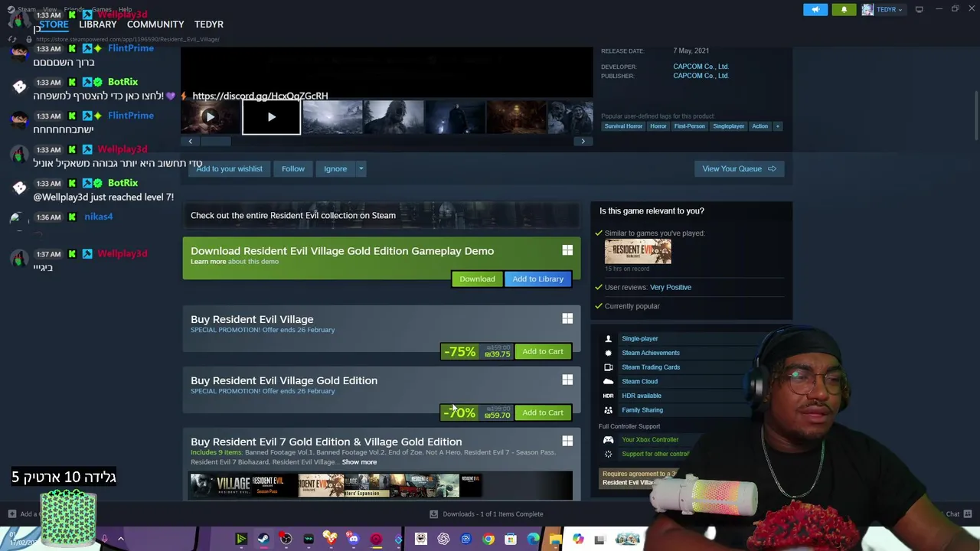Open the Very Positive user reviews link
The image size is (980, 551).
670,287
